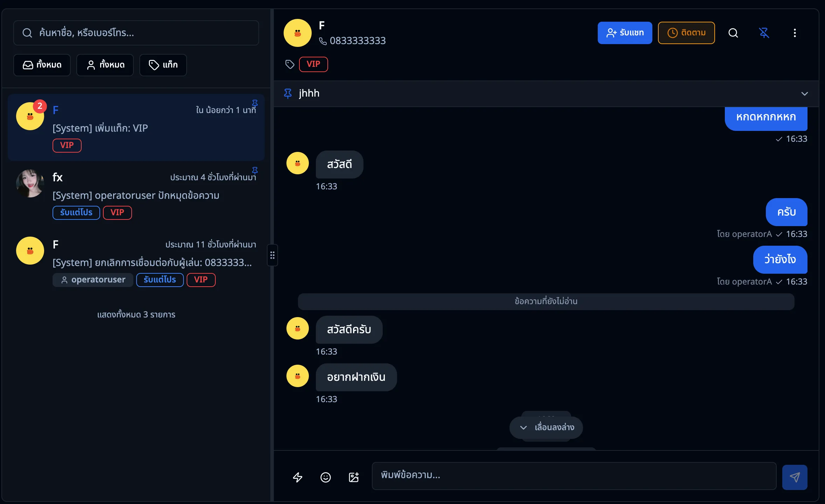Open the three-dot more options menu
The width and height of the screenshot is (825, 504).
point(795,33)
